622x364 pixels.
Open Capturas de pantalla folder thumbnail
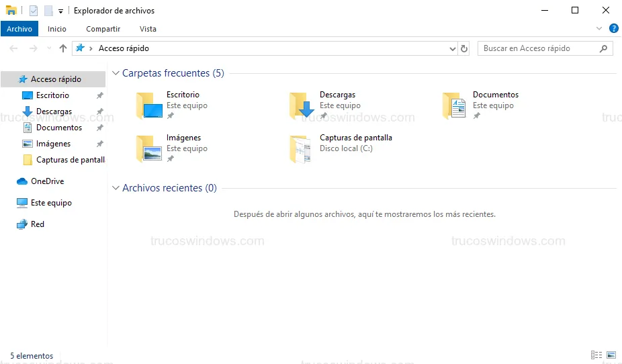(x=300, y=148)
